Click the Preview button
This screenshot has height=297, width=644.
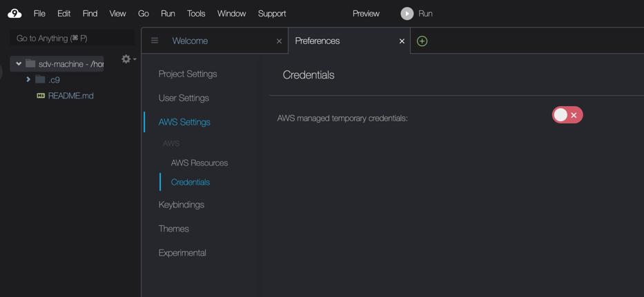point(366,14)
